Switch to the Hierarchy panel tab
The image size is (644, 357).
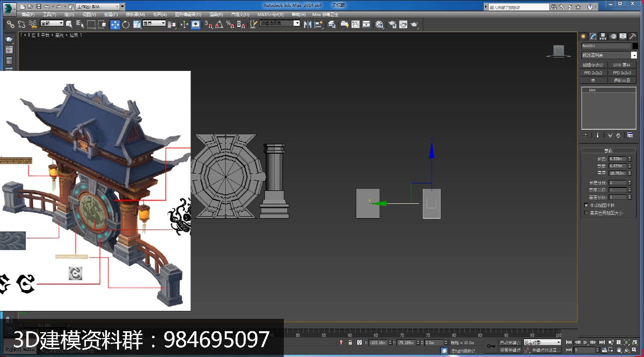pos(603,36)
